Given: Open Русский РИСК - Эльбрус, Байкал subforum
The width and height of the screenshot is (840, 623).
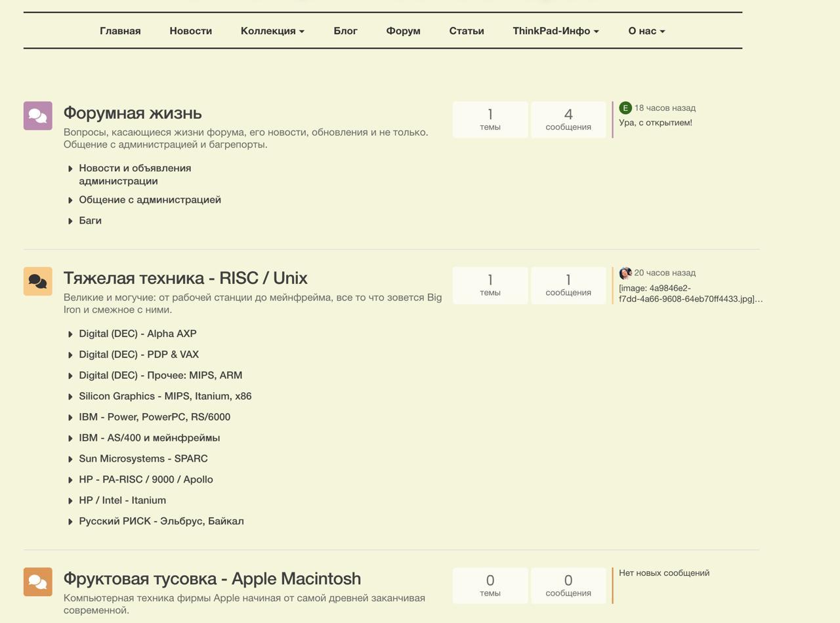Looking at the screenshot, I should point(161,521).
